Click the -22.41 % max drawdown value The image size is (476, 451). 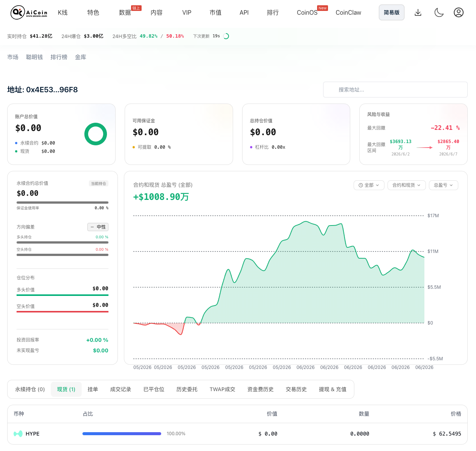point(445,128)
